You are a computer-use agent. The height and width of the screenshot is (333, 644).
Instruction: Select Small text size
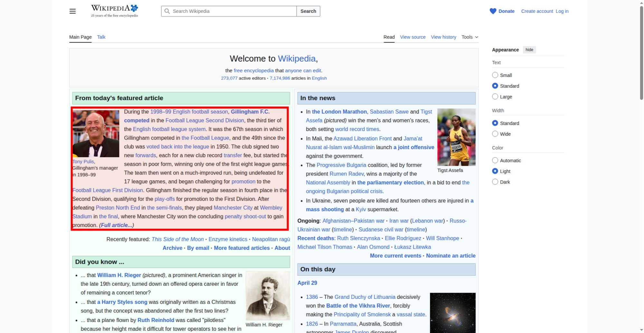(x=495, y=75)
